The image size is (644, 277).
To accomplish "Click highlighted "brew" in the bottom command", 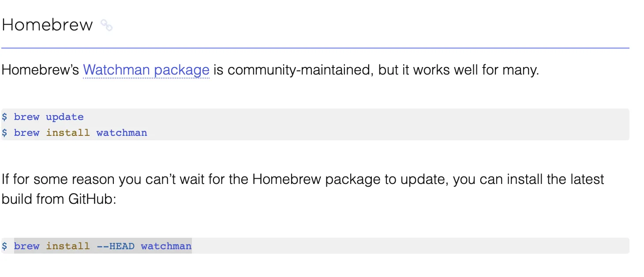I will click(x=26, y=246).
